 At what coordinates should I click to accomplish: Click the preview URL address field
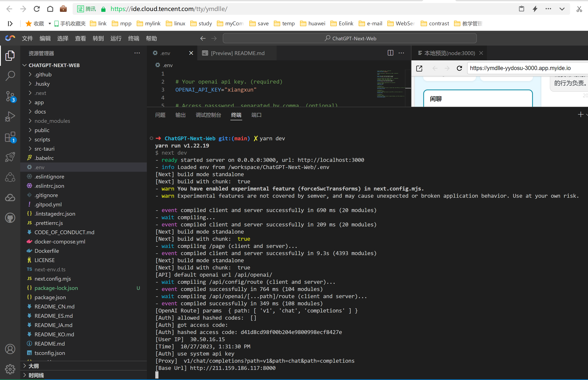528,68
